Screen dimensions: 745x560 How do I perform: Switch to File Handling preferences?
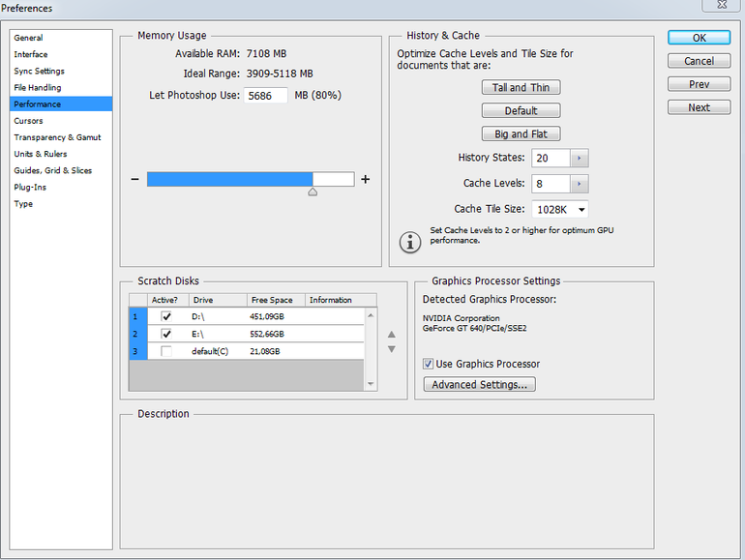click(38, 87)
